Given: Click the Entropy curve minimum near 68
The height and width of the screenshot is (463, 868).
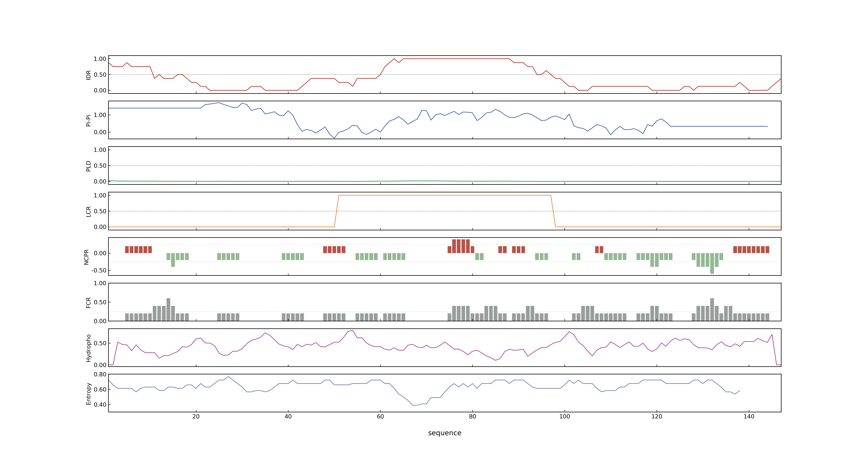Looking at the screenshot, I should point(415,405).
